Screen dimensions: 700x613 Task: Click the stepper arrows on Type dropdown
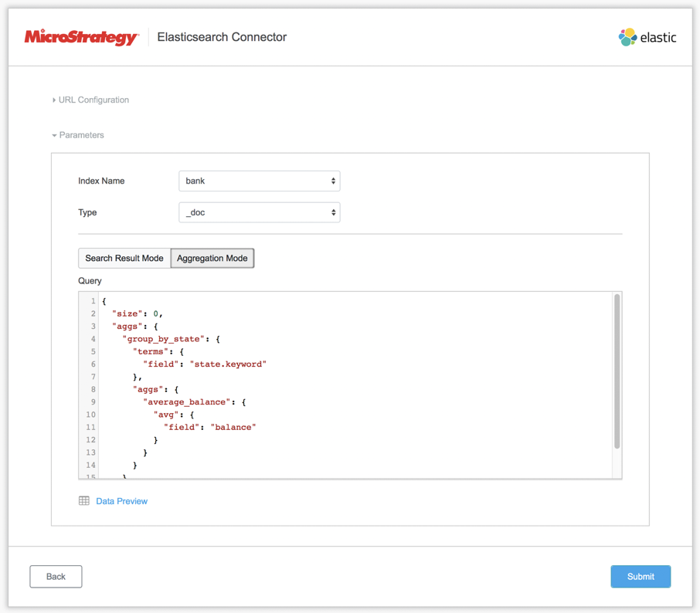click(333, 212)
